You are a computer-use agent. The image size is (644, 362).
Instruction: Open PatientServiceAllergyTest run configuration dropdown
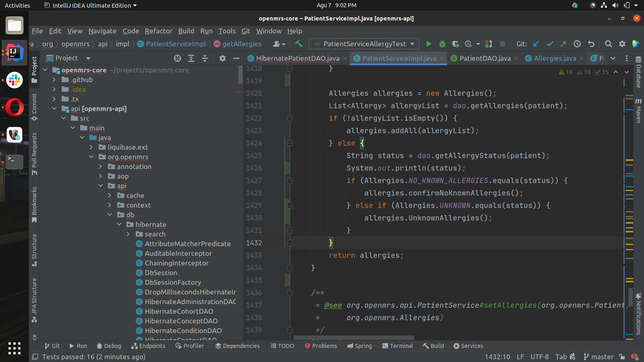click(364, 44)
